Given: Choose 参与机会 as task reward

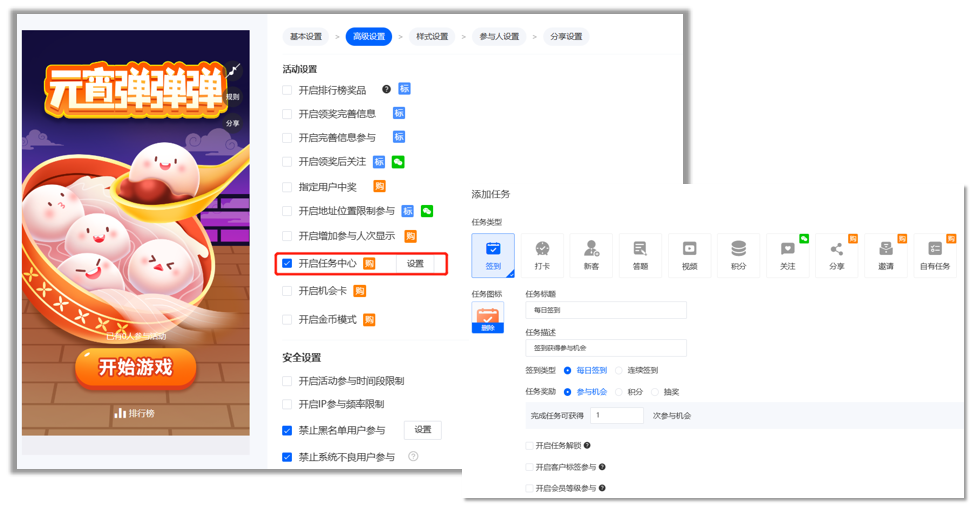Looking at the screenshot, I should pos(567,392).
